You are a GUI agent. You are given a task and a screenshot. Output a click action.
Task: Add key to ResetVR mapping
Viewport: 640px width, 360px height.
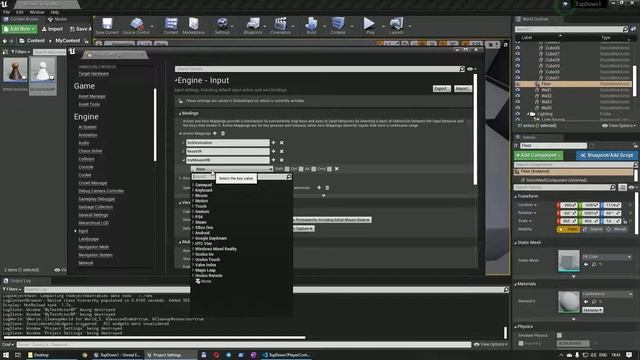coord(273,151)
